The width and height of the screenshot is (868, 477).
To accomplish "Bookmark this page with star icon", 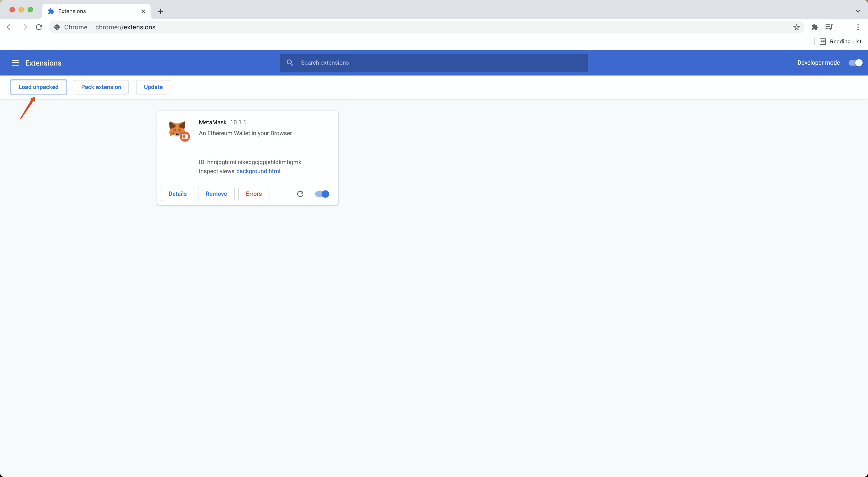I will click(796, 27).
